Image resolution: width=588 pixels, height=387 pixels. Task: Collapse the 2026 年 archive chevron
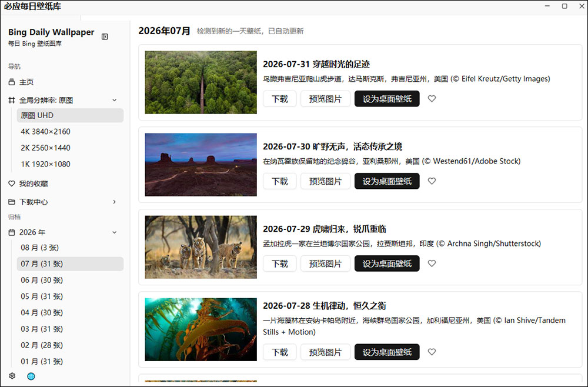pos(115,232)
